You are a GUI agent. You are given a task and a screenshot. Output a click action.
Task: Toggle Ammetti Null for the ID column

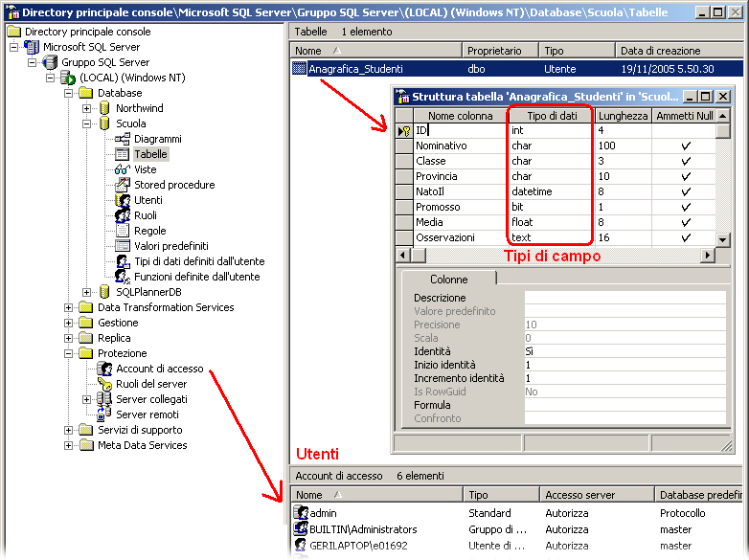tap(684, 130)
